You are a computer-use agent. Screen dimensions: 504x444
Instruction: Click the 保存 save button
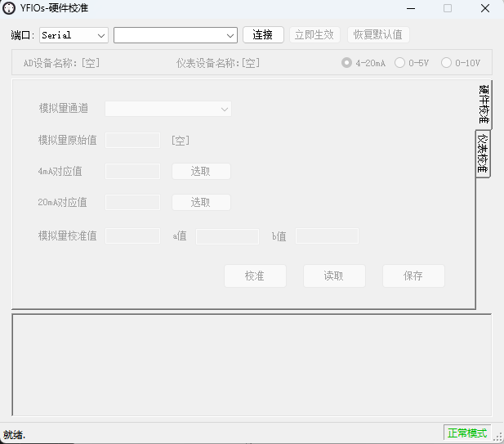click(x=413, y=276)
